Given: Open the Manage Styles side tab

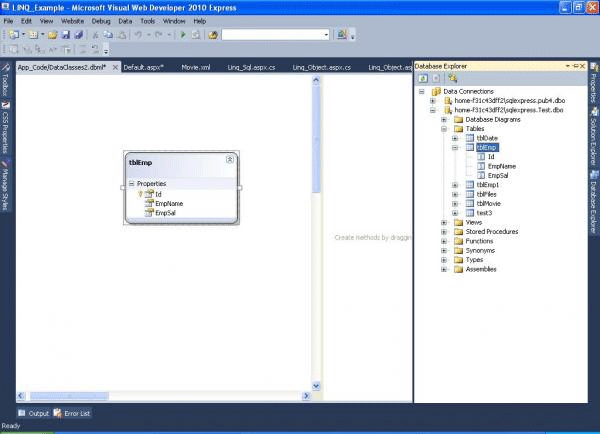Looking at the screenshot, I should [x=5, y=186].
